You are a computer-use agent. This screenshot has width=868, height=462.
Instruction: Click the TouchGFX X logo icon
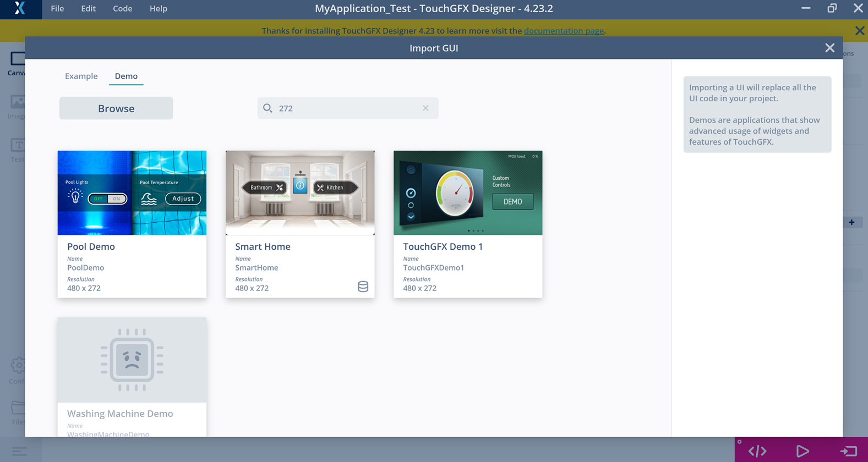[20, 8]
